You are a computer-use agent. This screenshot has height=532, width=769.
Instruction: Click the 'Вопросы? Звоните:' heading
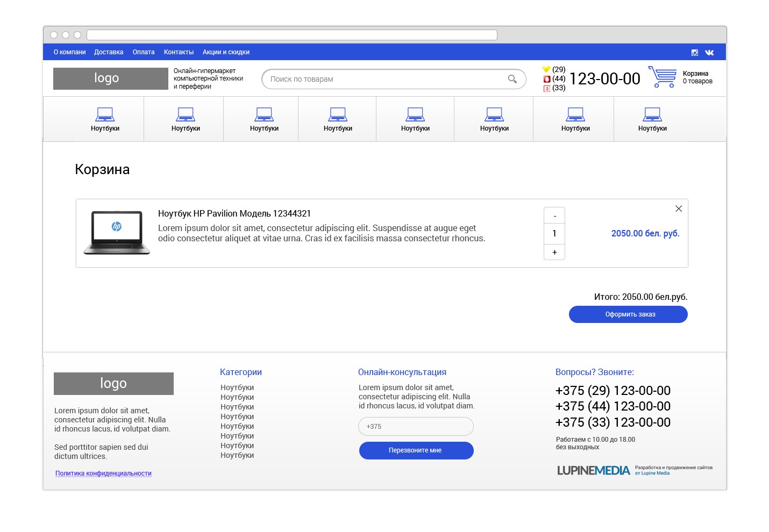(x=595, y=372)
